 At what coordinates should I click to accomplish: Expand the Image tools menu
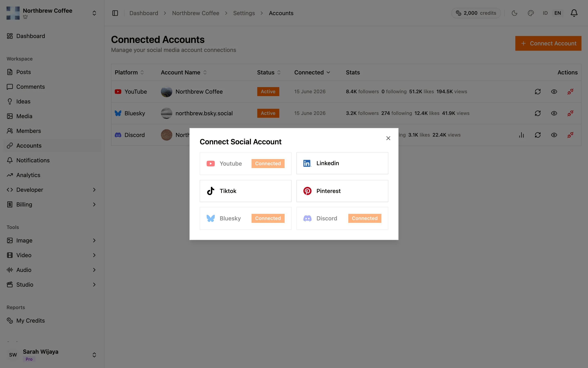pyautogui.click(x=52, y=240)
